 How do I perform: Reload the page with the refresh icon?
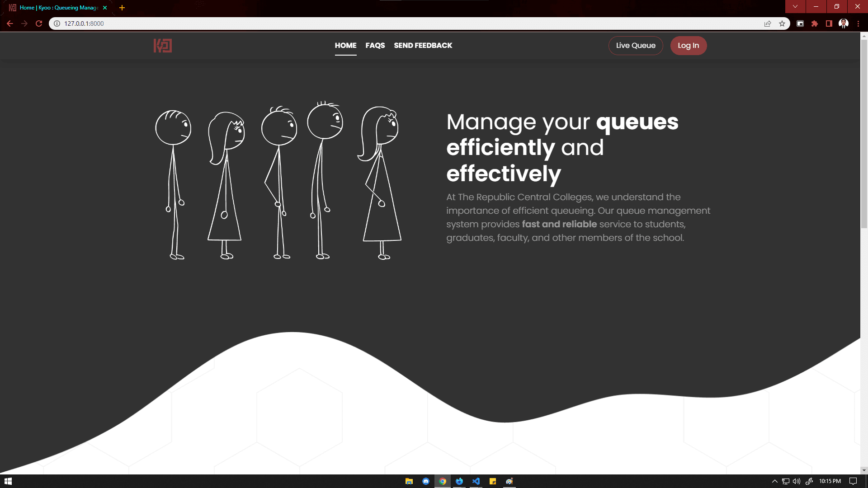[39, 23]
